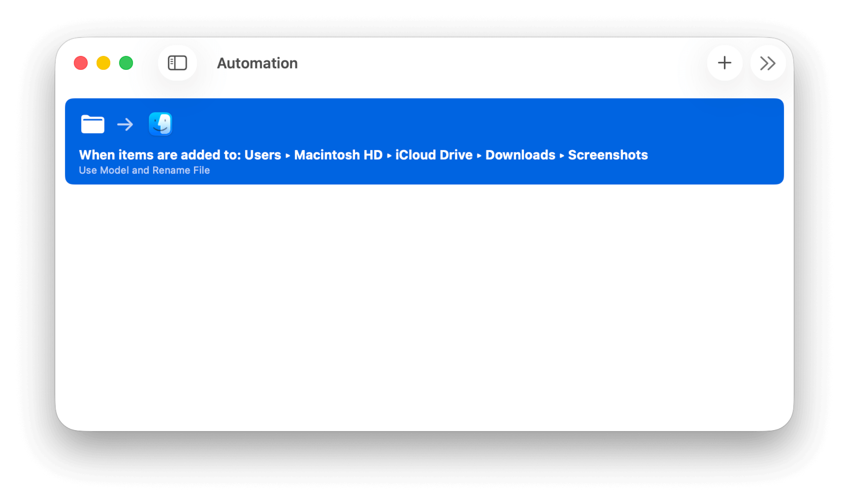Viewport: 849px width, 504px height.
Task: Open the Use Model and Rename File automation
Action: [x=144, y=170]
